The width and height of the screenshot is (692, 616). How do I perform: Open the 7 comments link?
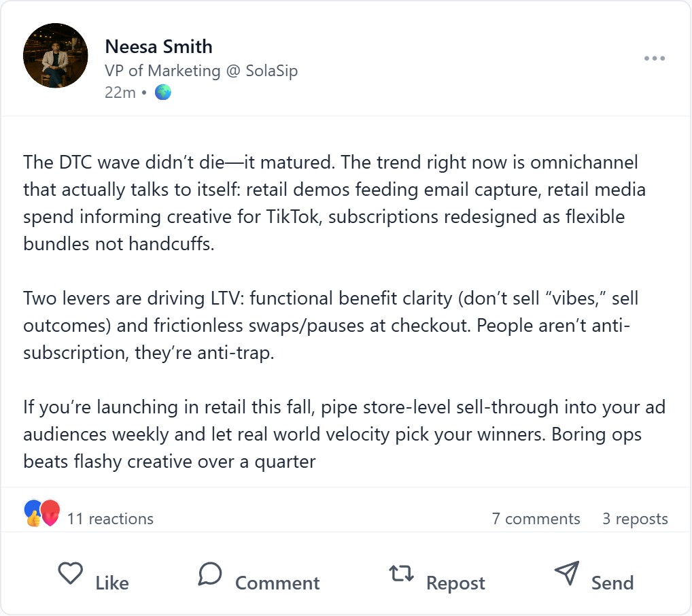536,519
